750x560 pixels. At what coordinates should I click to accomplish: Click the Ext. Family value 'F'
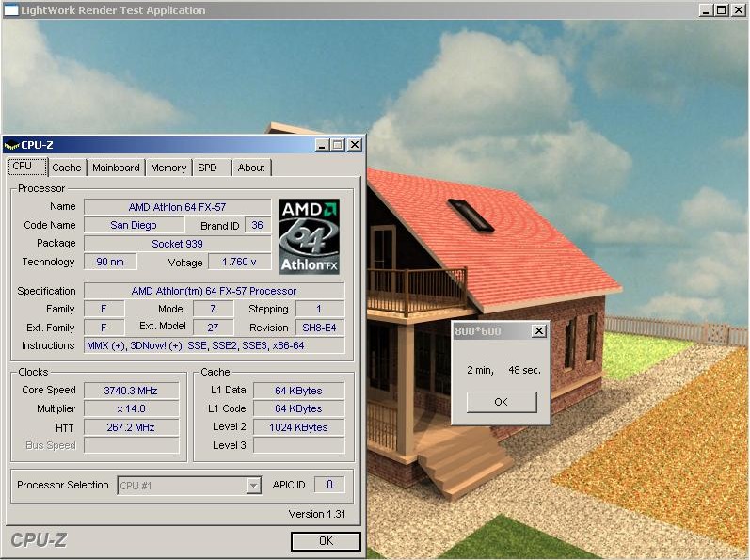point(104,328)
